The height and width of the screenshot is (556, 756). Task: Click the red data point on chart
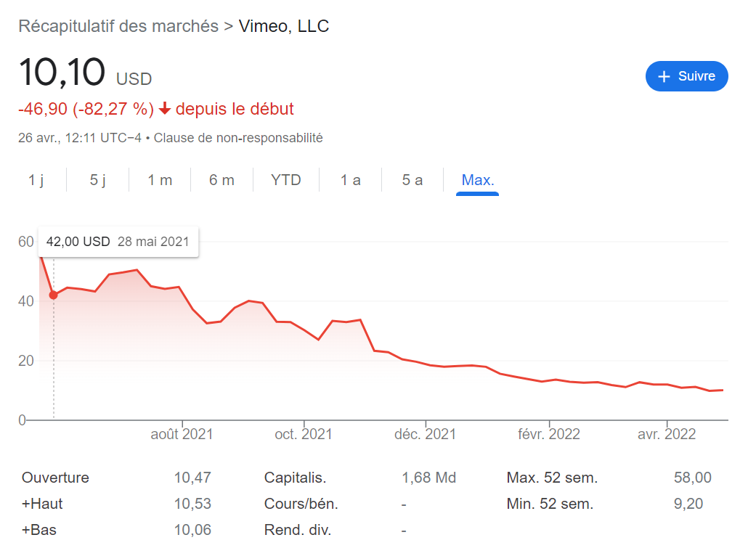coord(54,295)
